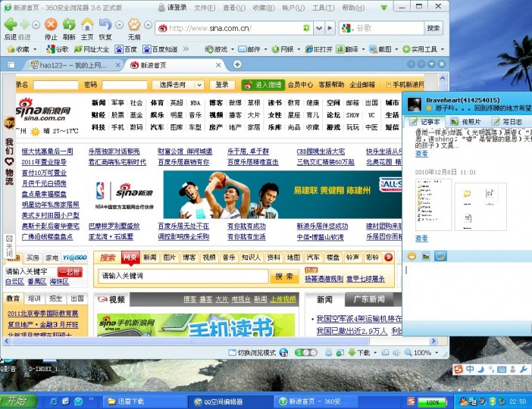Click the smiley emoticon icon in QQ panel

[x=412, y=256]
